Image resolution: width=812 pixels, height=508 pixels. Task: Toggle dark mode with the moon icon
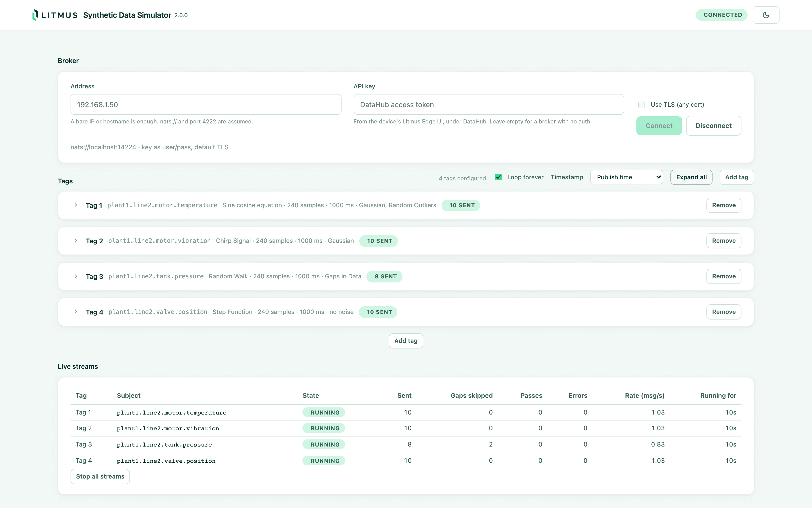766,15
